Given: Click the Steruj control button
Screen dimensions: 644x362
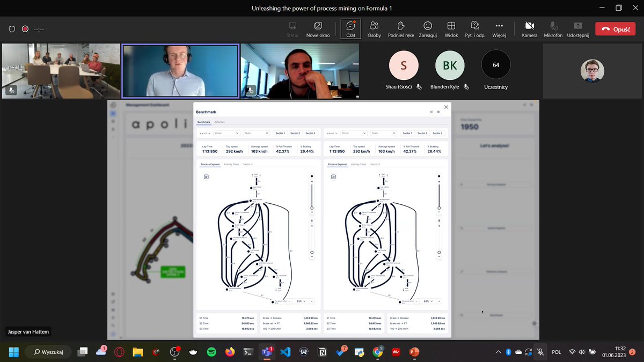Looking at the screenshot, I should click(x=292, y=29).
